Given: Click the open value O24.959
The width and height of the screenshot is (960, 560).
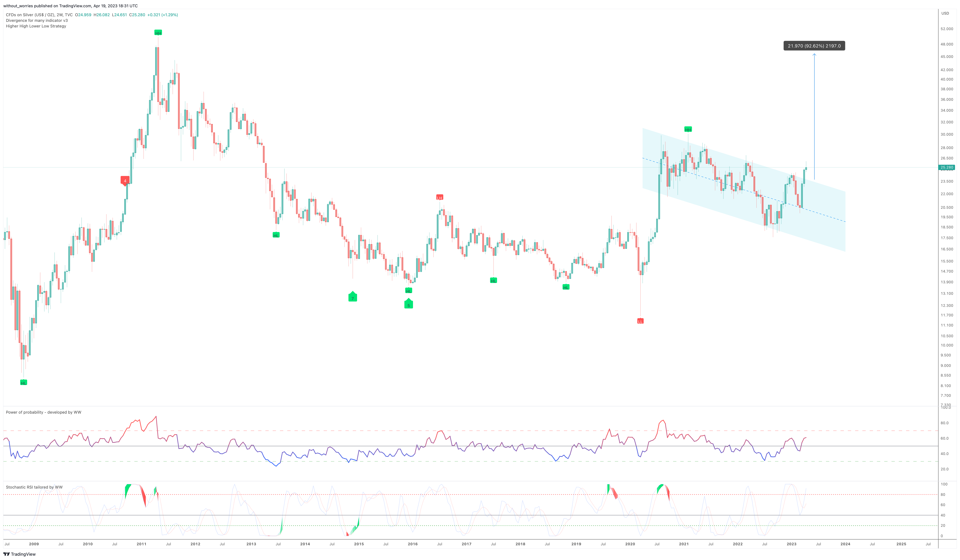Looking at the screenshot, I should (x=83, y=15).
